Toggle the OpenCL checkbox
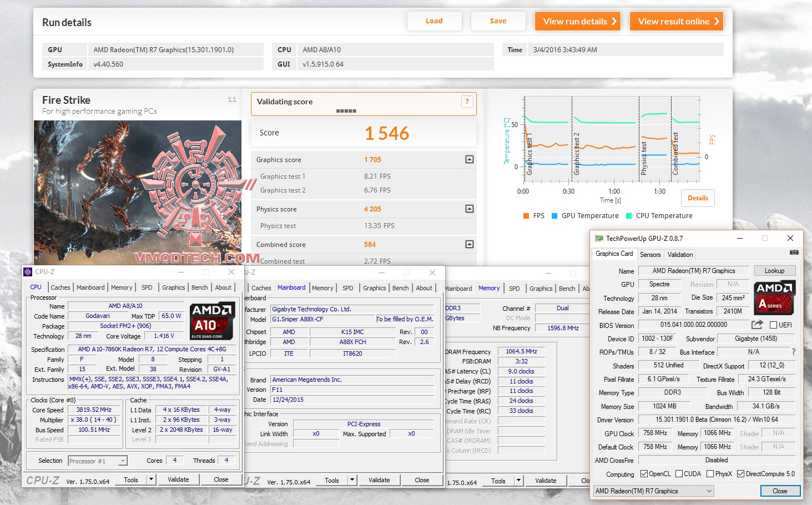812x505 pixels. tap(644, 474)
